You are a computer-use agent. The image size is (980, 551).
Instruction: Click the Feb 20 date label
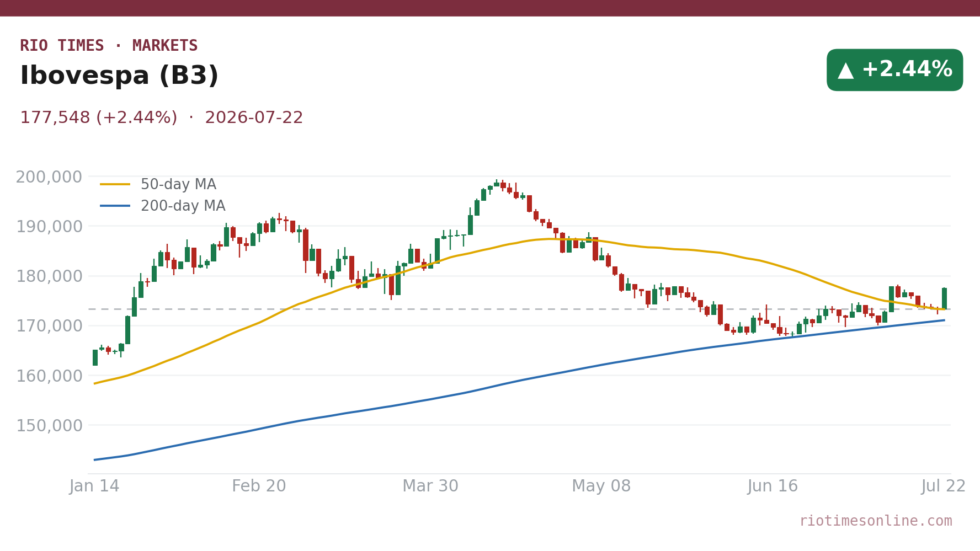point(259,486)
